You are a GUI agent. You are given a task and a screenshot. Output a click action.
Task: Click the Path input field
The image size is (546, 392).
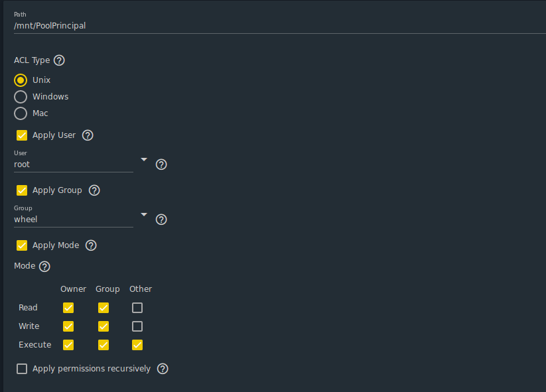coord(280,26)
